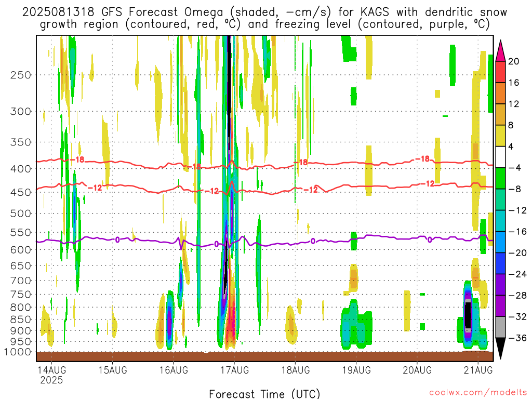Image resolution: width=532 pixels, height=399 pixels.
Task: Click the 250 pressure level label
Action: click(21, 75)
